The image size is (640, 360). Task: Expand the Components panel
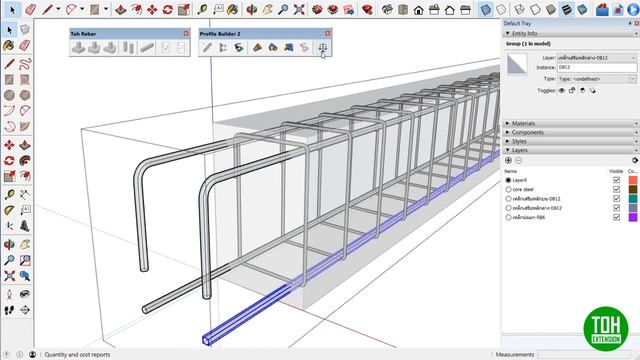tap(508, 132)
